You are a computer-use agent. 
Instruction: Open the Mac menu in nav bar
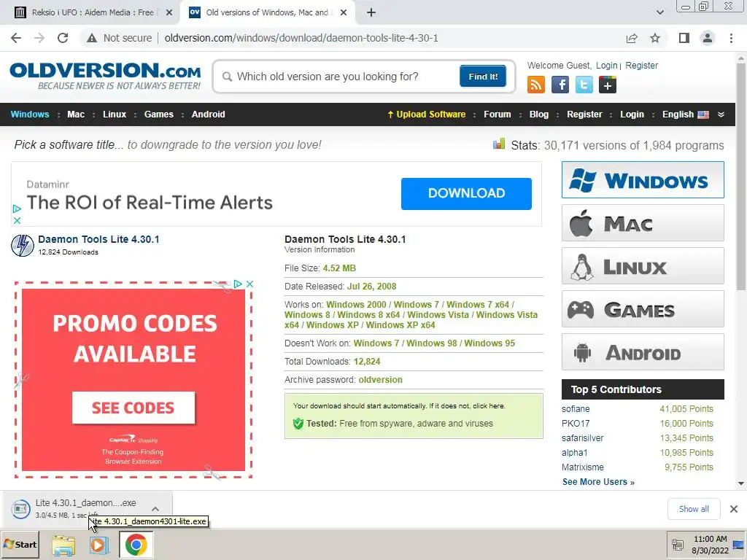(76, 114)
